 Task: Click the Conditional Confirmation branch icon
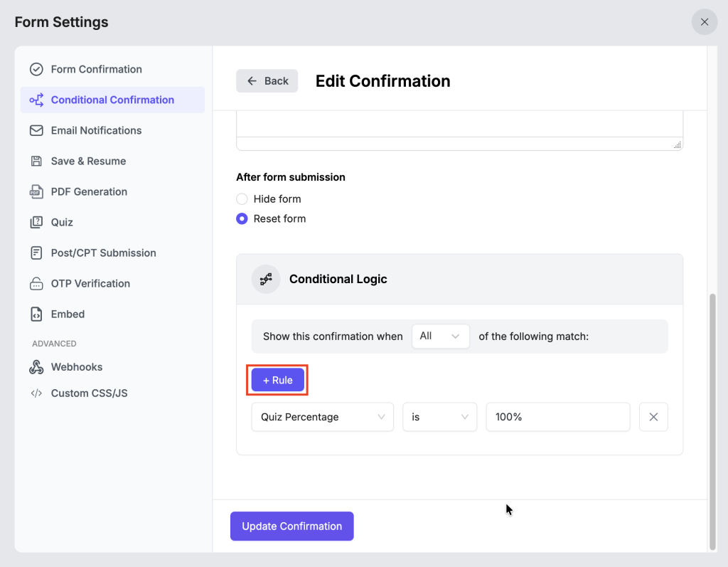pyautogui.click(x=36, y=100)
